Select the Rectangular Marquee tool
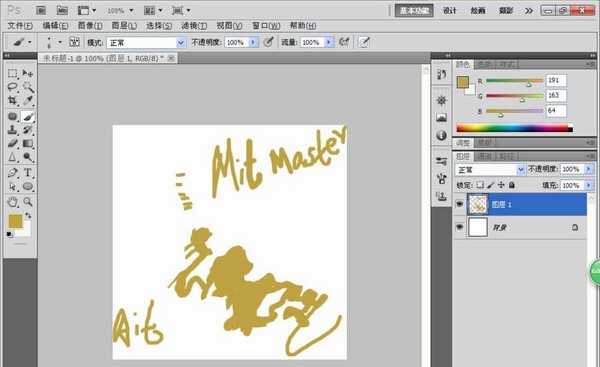Viewport: 600px width, 367px height. (12, 73)
